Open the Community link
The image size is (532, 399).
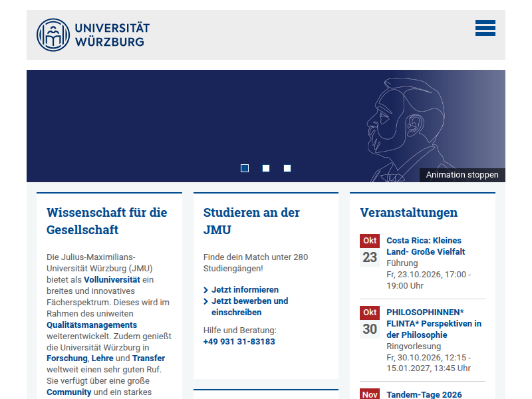coord(69,392)
